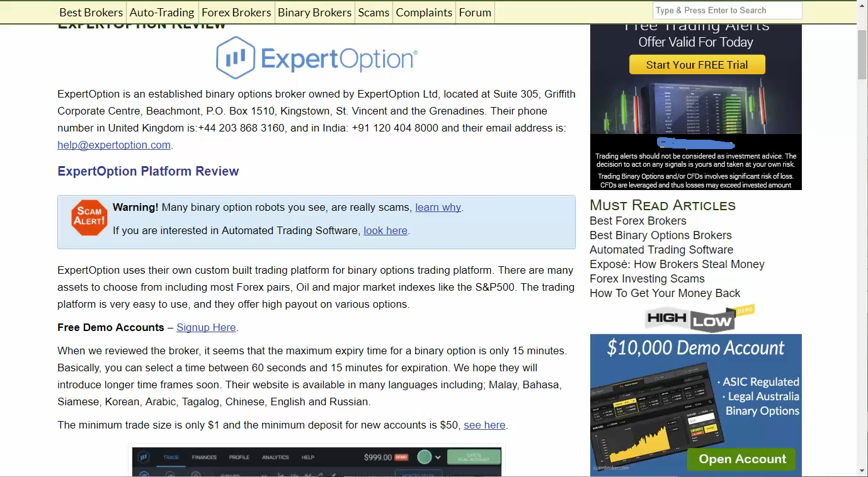The width and height of the screenshot is (868, 477).
Task: Open the Forum menu item
Action: click(475, 12)
